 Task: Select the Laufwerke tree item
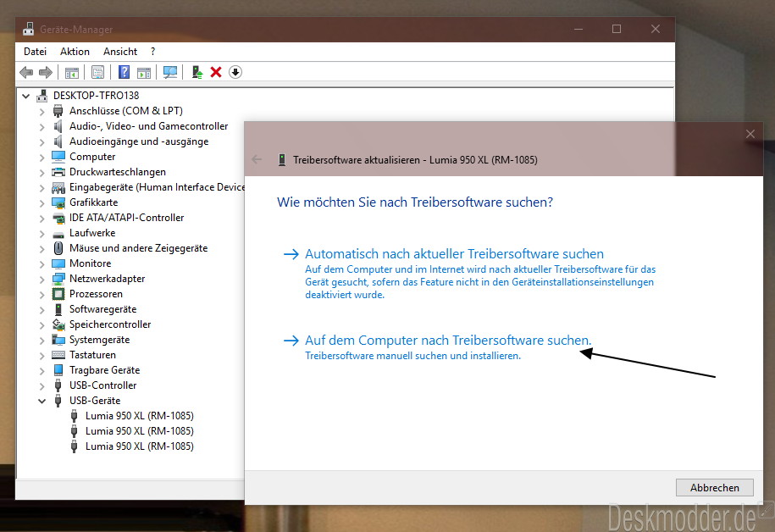coord(92,233)
